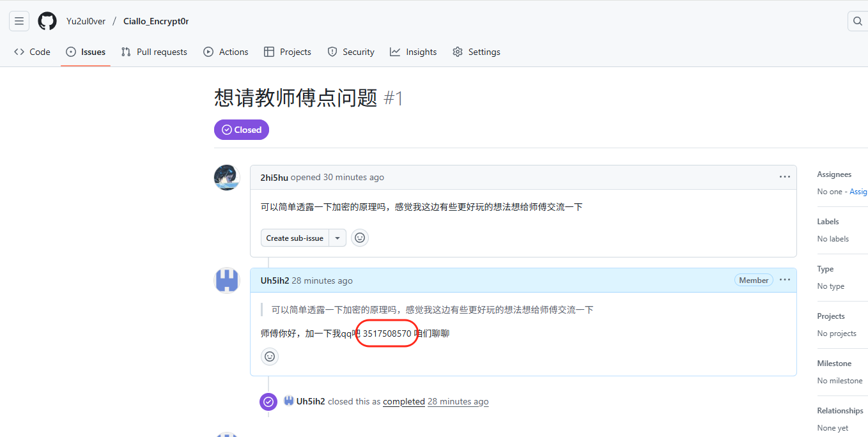Click the Ciallo_Encrypt0r repository link
Viewport: 868px width, 437px height.
click(x=156, y=21)
